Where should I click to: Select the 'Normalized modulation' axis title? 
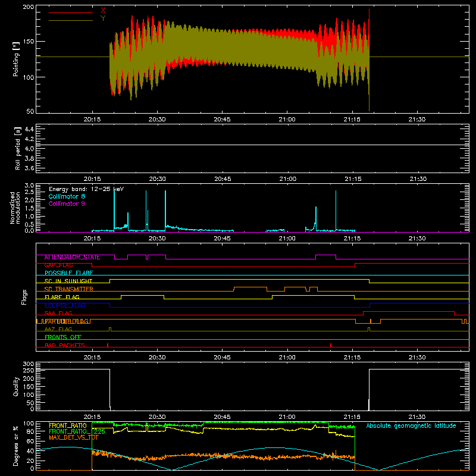(15, 208)
